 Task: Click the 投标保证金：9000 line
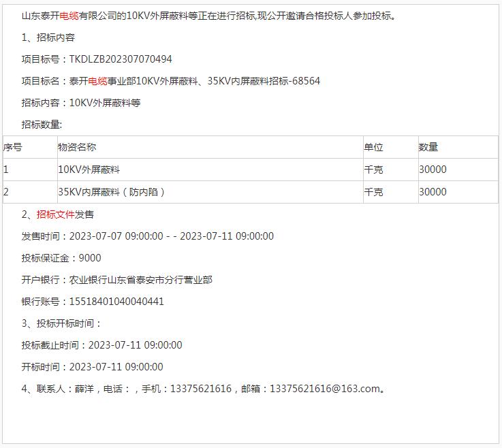pos(61,258)
